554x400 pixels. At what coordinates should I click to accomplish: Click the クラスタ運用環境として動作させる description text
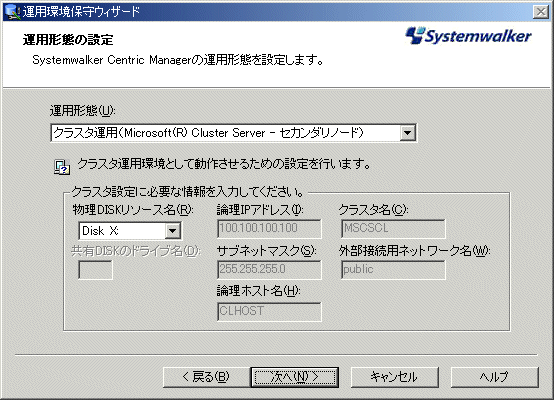[224, 164]
